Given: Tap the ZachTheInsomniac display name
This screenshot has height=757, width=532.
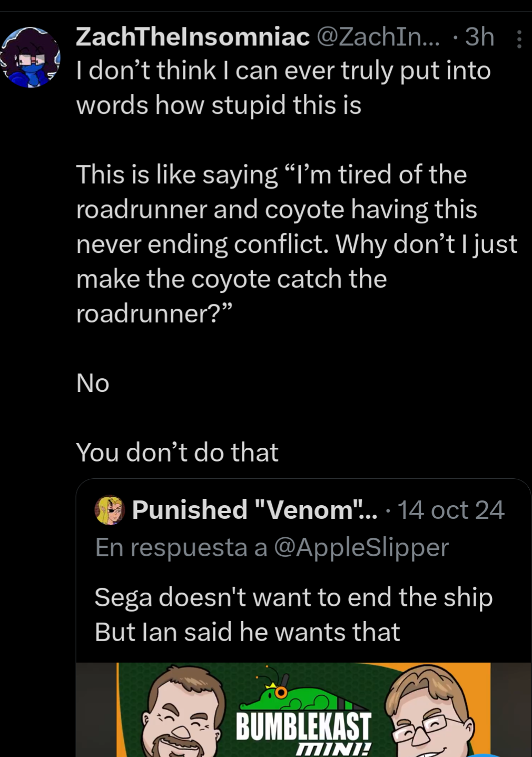Looking at the screenshot, I should [193, 37].
